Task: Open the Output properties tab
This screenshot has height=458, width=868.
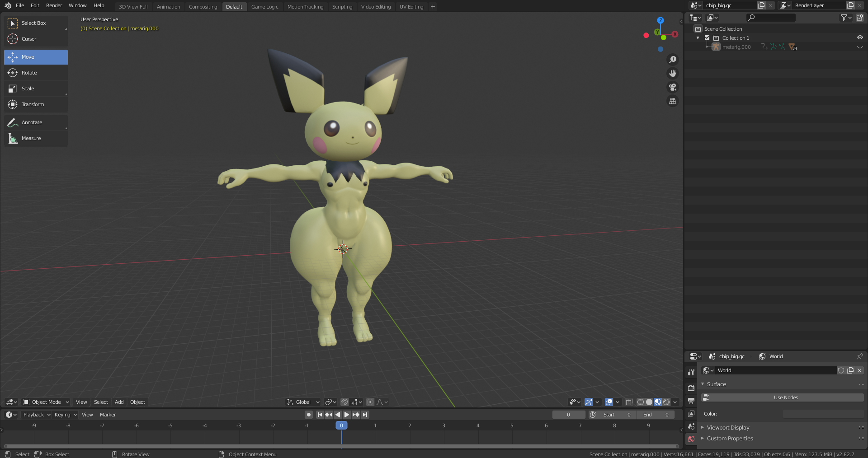Action: tap(691, 401)
